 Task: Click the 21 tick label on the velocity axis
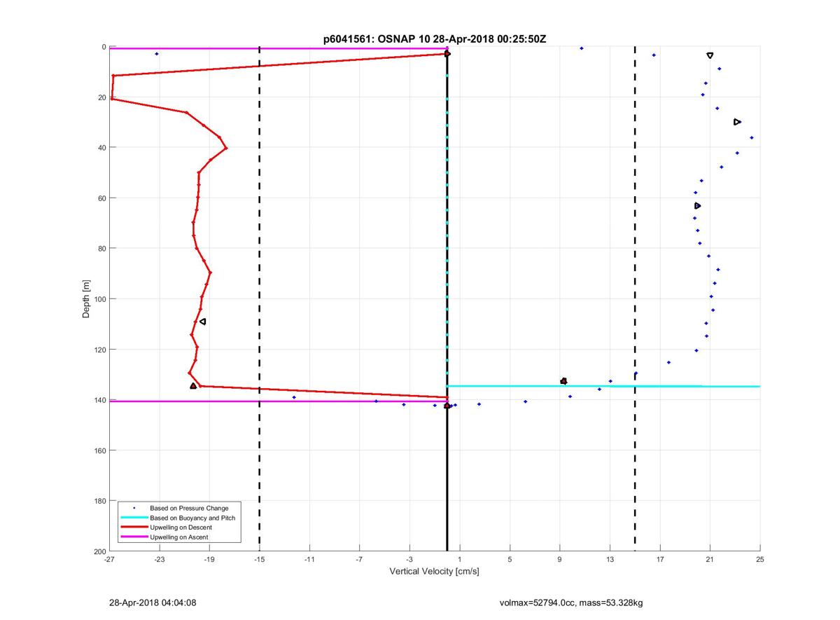tap(710, 559)
